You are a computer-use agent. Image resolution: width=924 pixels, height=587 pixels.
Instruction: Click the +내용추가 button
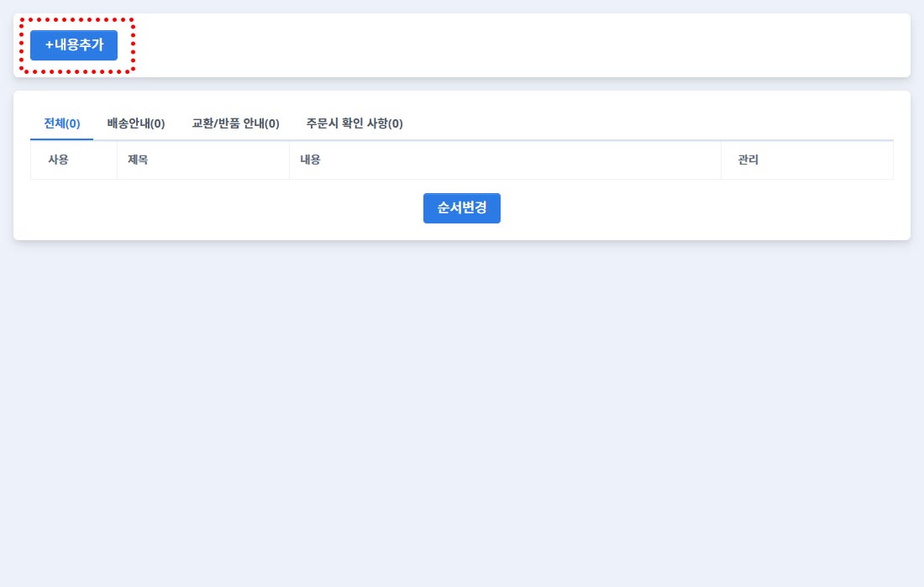[74, 45]
